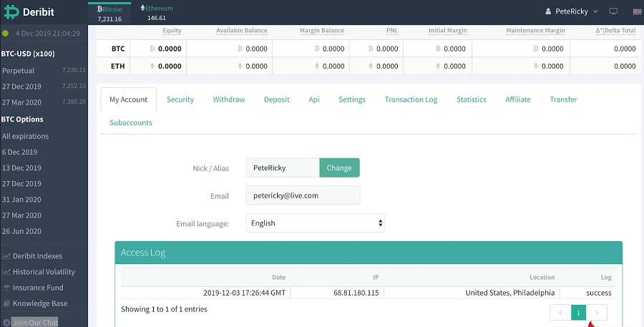The width and height of the screenshot is (644, 327).
Task: Open the Email language dropdown
Action: coord(316,223)
